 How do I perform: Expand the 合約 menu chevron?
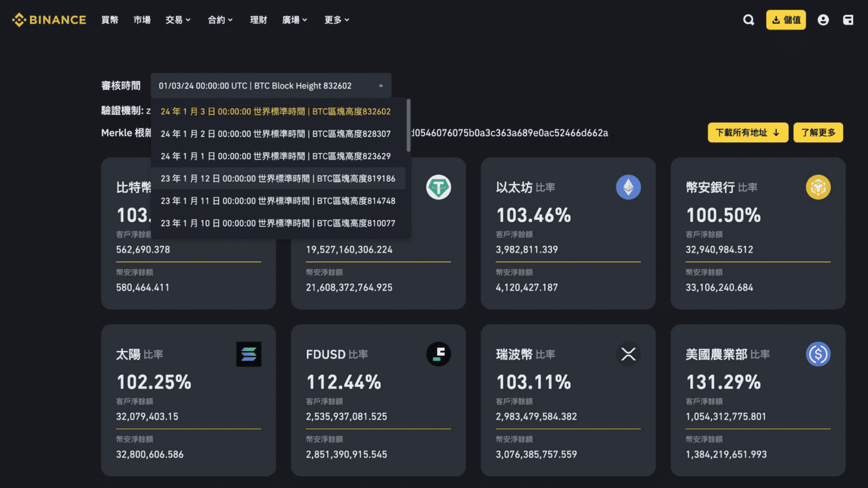pos(231,20)
